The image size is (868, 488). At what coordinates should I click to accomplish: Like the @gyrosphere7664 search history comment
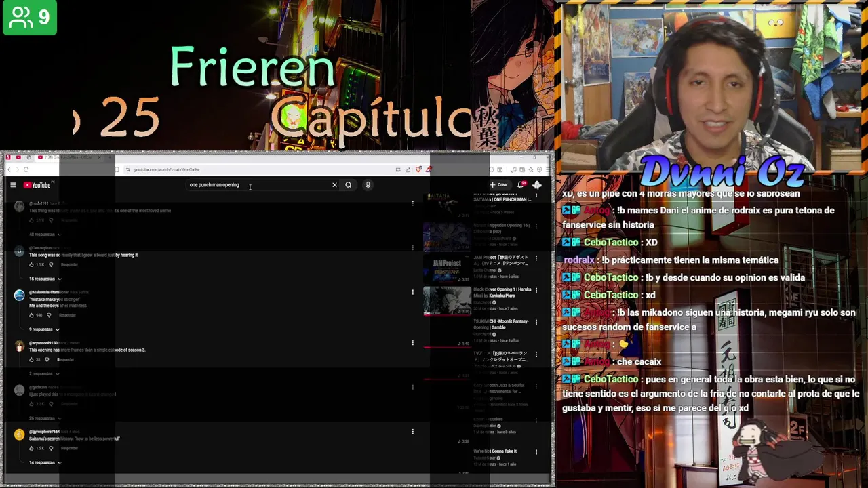tap(31, 448)
